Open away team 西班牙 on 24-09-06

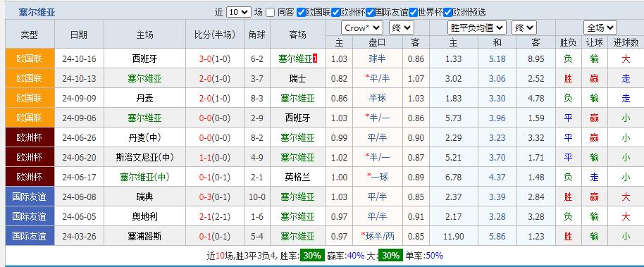click(x=298, y=118)
